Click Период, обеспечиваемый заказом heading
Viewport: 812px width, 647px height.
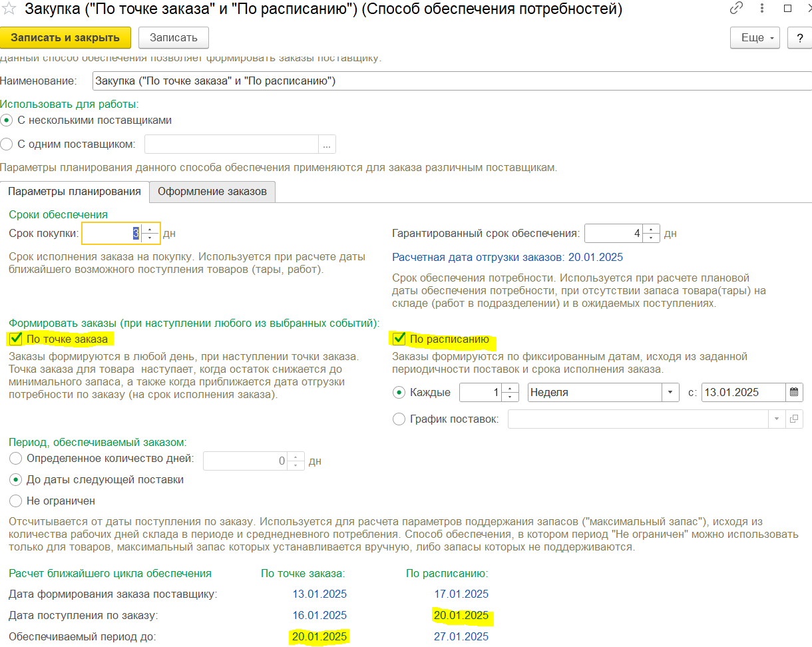point(97,441)
